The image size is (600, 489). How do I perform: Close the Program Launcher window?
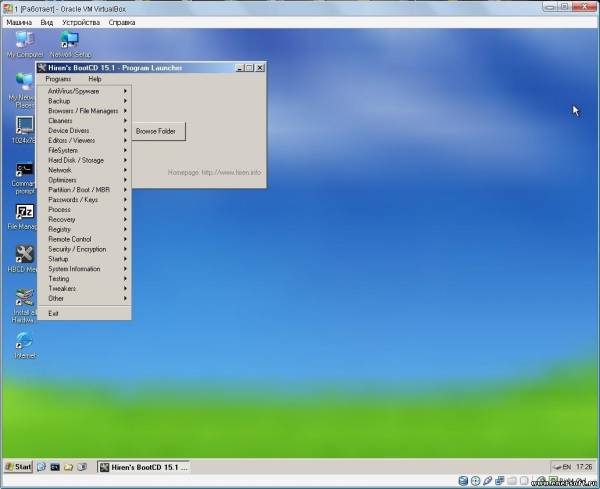[x=260, y=68]
